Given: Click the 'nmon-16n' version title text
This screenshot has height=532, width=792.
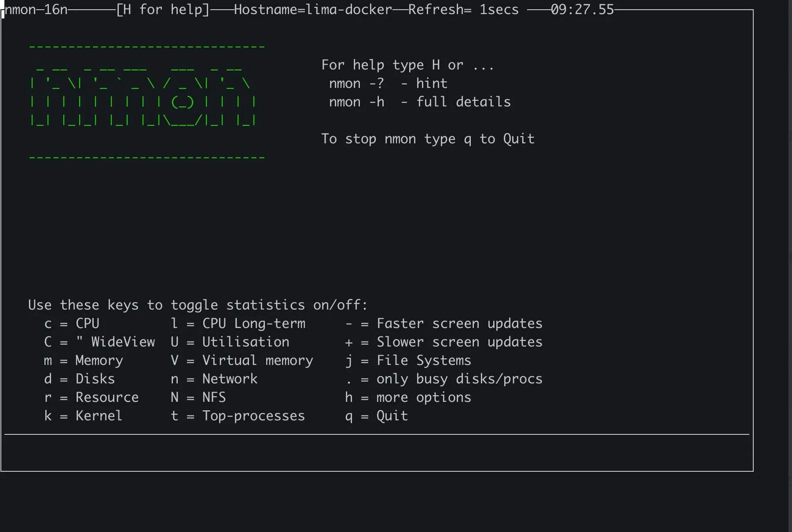Looking at the screenshot, I should (36, 9).
